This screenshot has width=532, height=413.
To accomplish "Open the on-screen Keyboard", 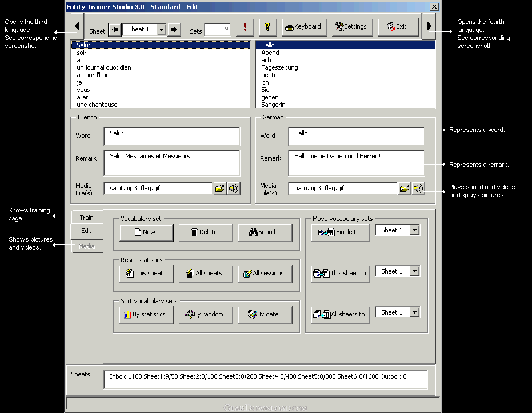I will click(x=304, y=27).
